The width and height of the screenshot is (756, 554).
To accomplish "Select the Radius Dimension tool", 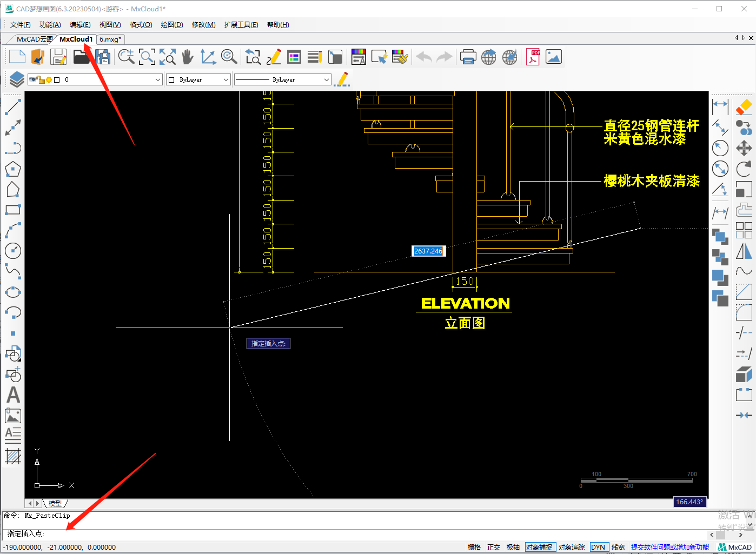I will [x=720, y=148].
